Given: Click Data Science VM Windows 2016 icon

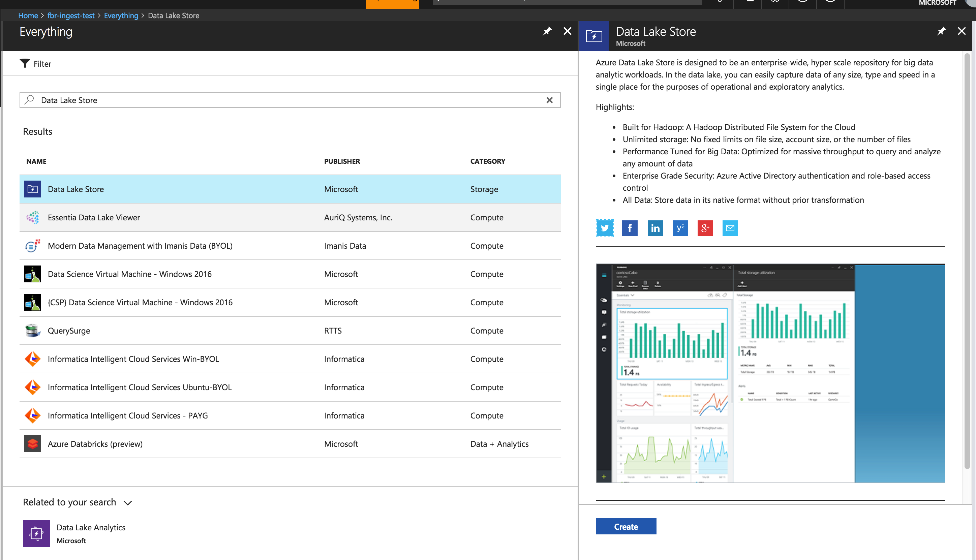Looking at the screenshot, I should click(x=33, y=274).
